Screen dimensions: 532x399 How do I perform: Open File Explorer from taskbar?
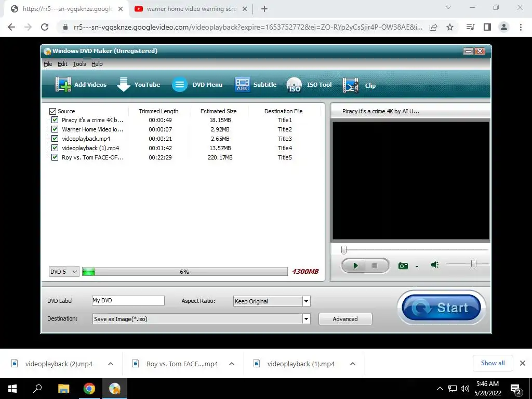tap(63, 389)
